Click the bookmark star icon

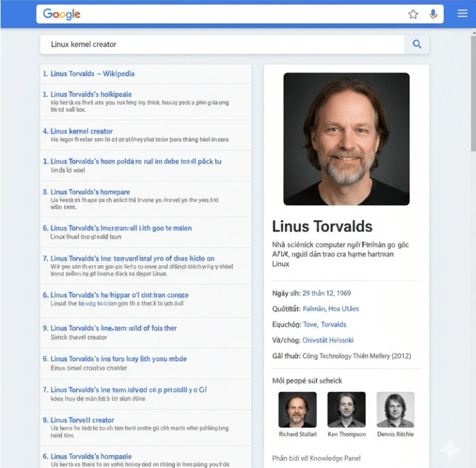pyautogui.click(x=413, y=14)
